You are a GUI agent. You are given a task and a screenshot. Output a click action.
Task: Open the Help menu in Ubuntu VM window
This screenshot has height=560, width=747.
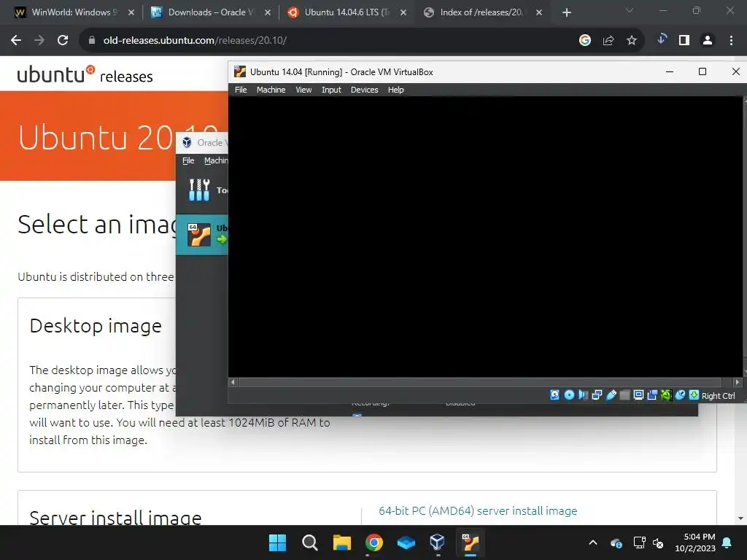[x=395, y=90]
